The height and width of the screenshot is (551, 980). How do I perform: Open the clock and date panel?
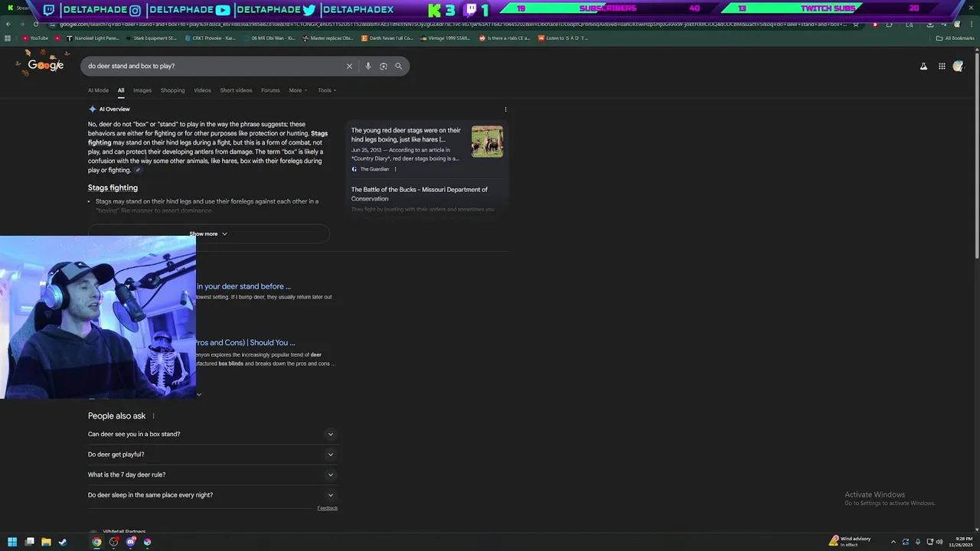point(960,542)
